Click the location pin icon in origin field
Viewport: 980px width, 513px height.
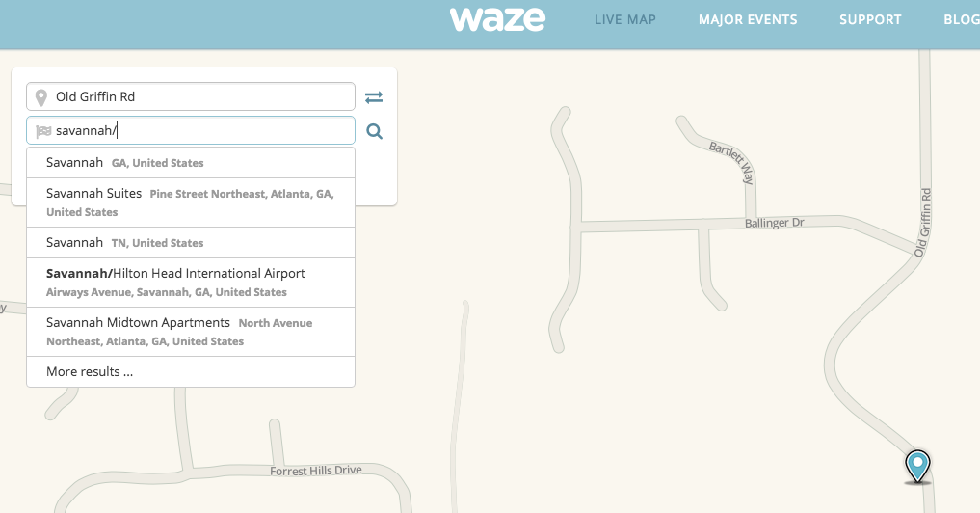(41, 97)
